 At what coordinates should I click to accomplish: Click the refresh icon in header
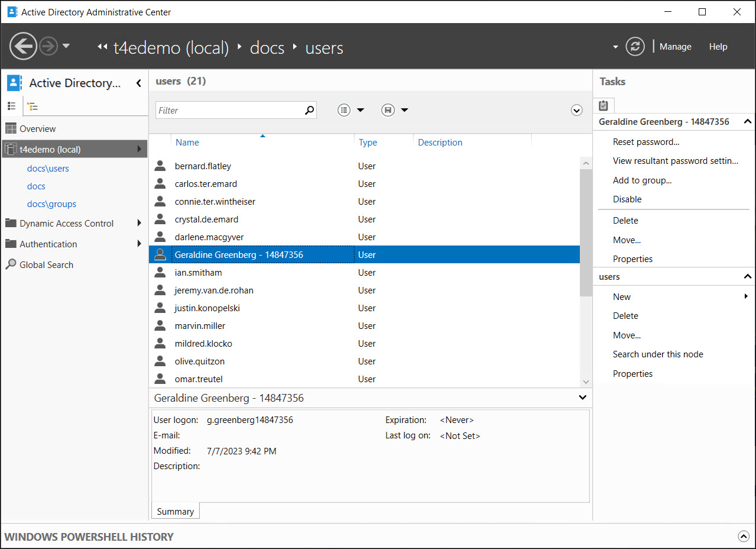[635, 47]
